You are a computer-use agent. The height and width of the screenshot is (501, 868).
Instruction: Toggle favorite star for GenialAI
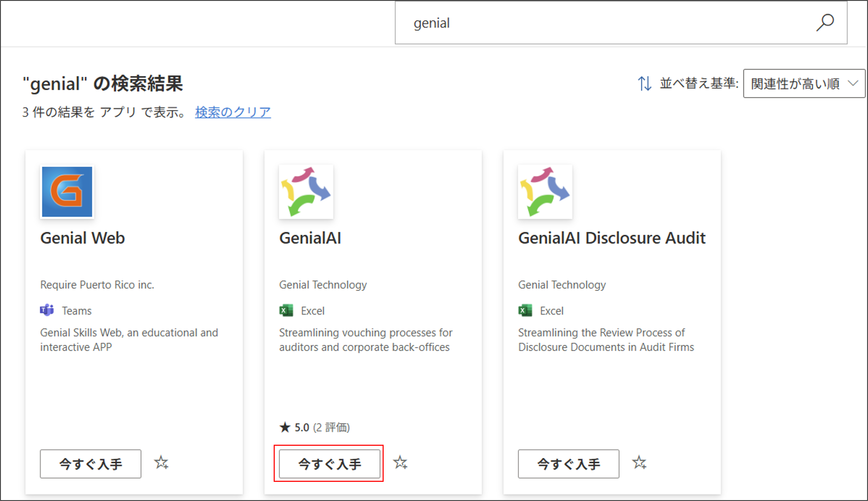coord(400,463)
